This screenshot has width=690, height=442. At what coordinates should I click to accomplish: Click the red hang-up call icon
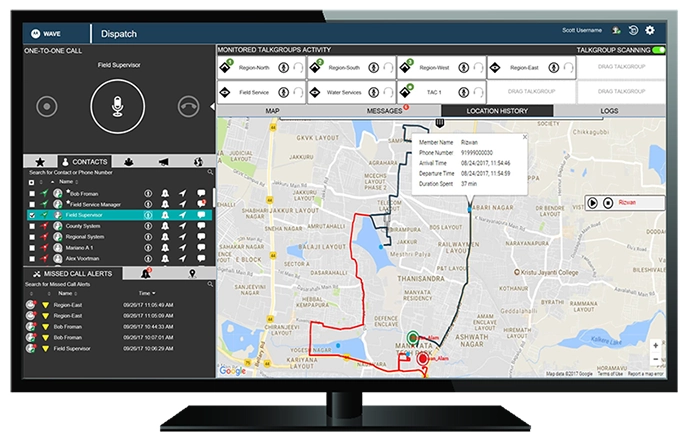pos(189,106)
